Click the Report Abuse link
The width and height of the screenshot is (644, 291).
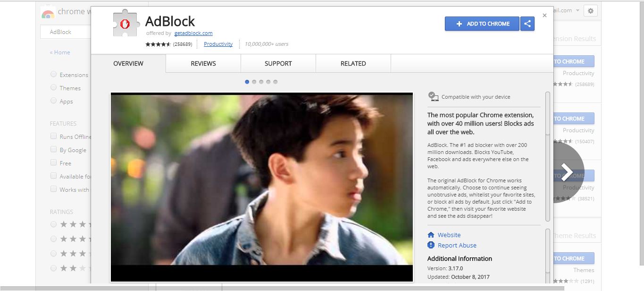pos(457,245)
